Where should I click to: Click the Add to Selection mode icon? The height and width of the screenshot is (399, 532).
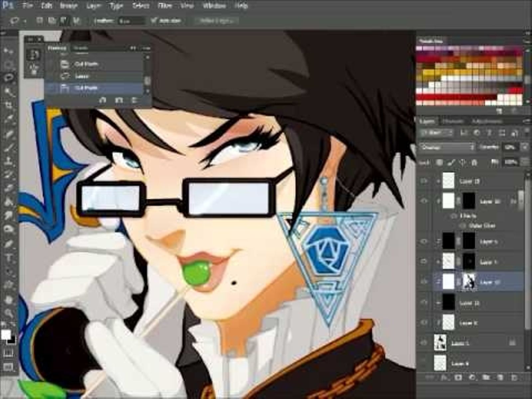pyautogui.click(x=52, y=21)
